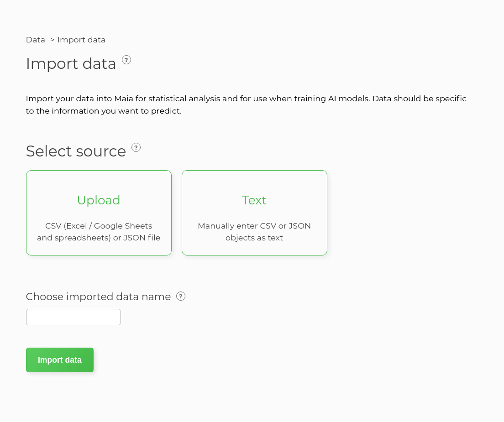Click Import data breadcrumb item
504x422 pixels.
pyautogui.click(x=81, y=40)
